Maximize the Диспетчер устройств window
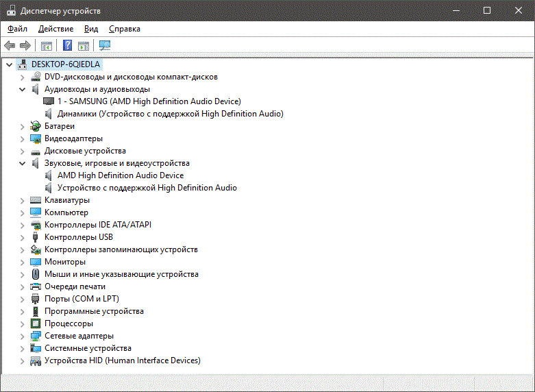 (487, 10)
